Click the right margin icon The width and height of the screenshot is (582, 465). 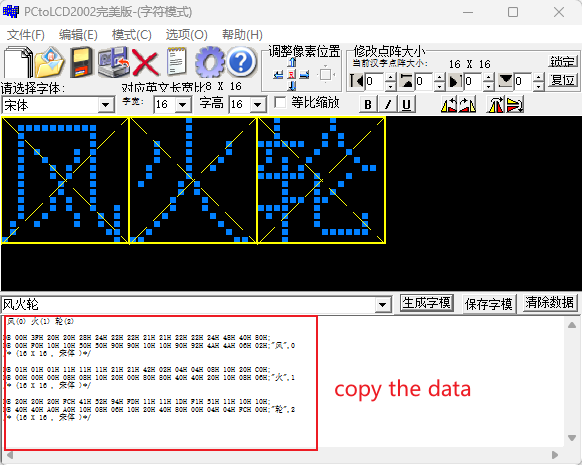point(455,81)
